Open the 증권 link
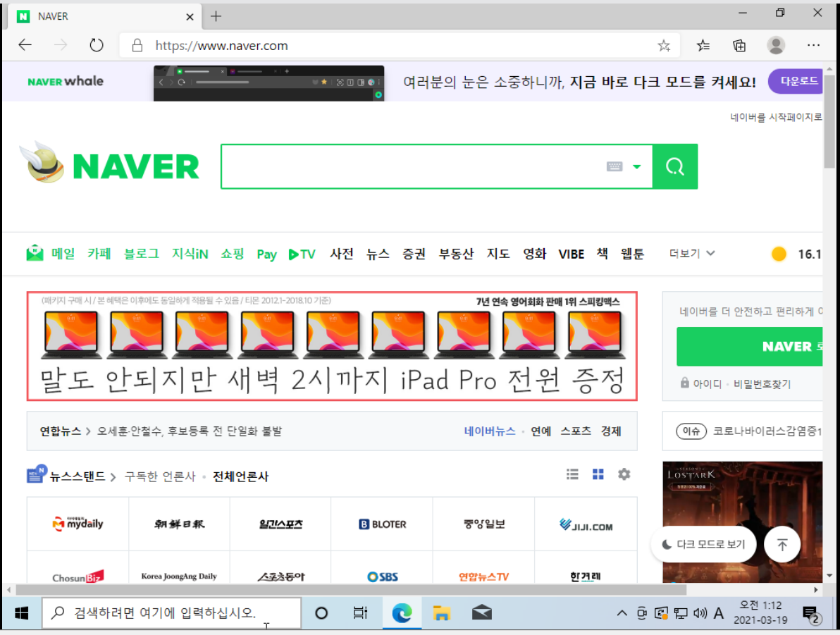The width and height of the screenshot is (840, 635). click(414, 254)
